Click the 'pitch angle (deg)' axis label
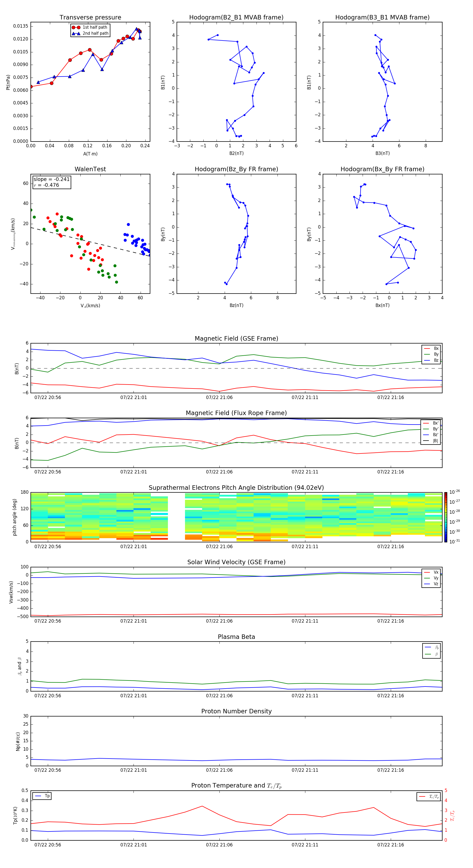The image size is (473, 868). pos(14,517)
